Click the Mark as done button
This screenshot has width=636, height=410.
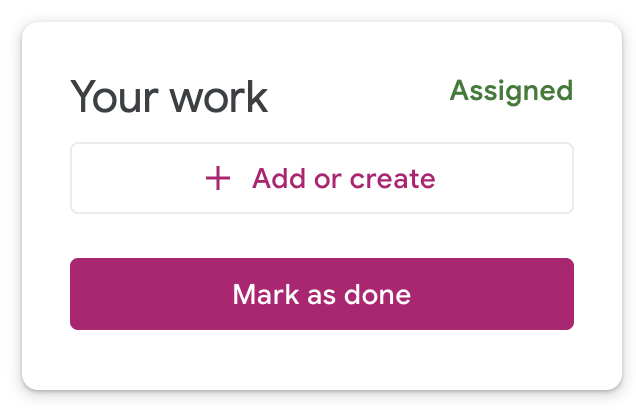pyautogui.click(x=321, y=294)
